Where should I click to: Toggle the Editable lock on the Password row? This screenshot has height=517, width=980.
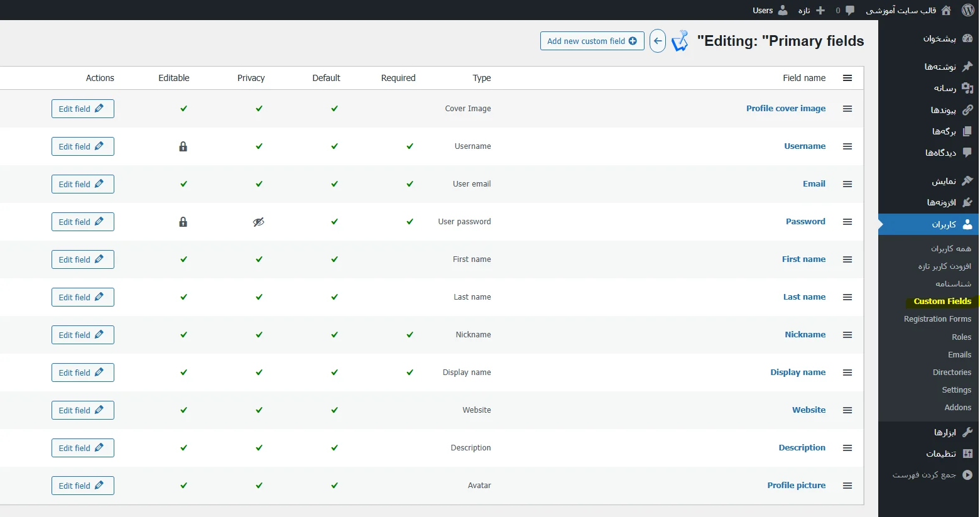pos(183,221)
